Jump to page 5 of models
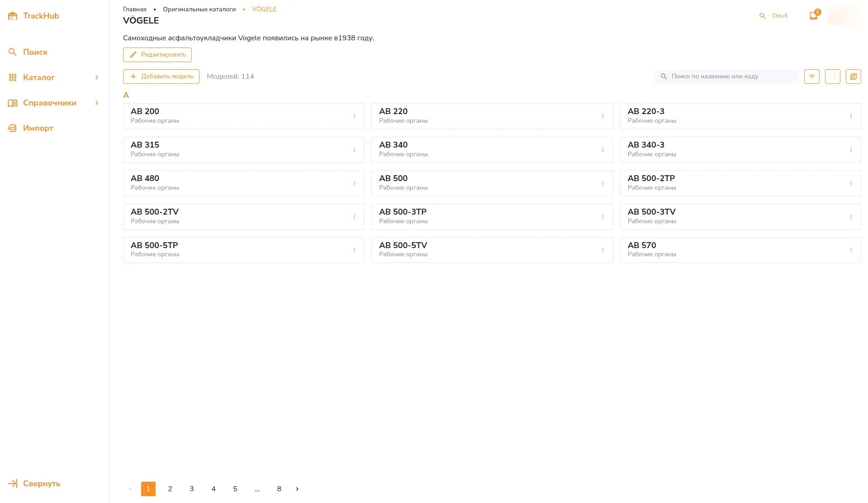 pos(235,489)
